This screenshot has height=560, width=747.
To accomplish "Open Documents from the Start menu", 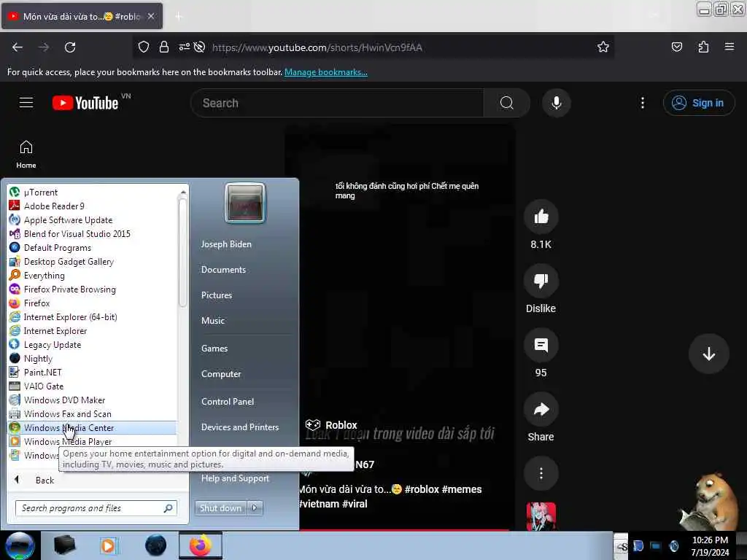I will 223,270.
